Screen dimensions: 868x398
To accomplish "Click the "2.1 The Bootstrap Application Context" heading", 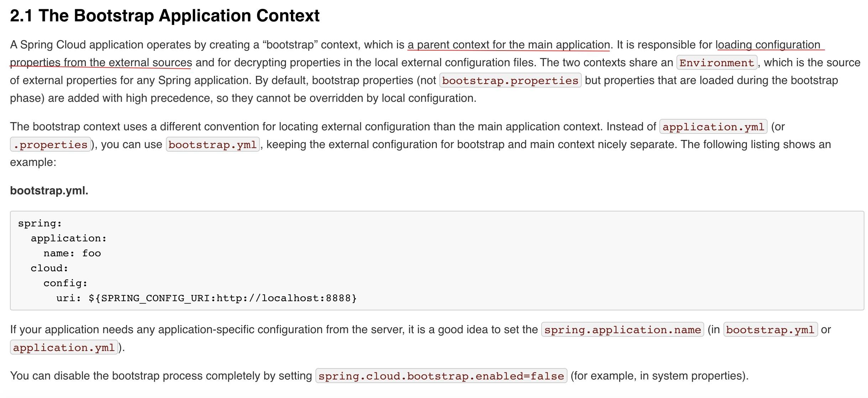I will 164,16.
